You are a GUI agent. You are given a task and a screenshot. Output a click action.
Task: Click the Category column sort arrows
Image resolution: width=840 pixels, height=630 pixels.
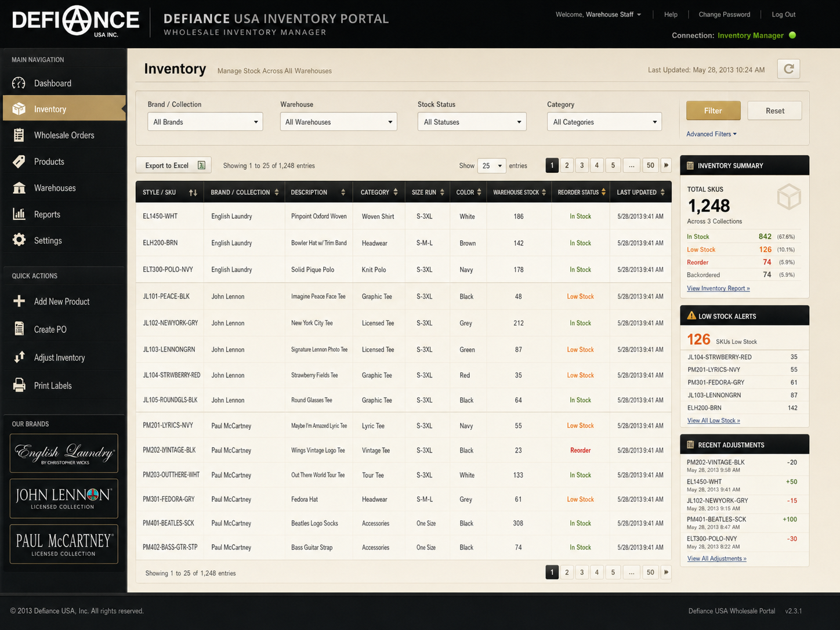pyautogui.click(x=396, y=192)
